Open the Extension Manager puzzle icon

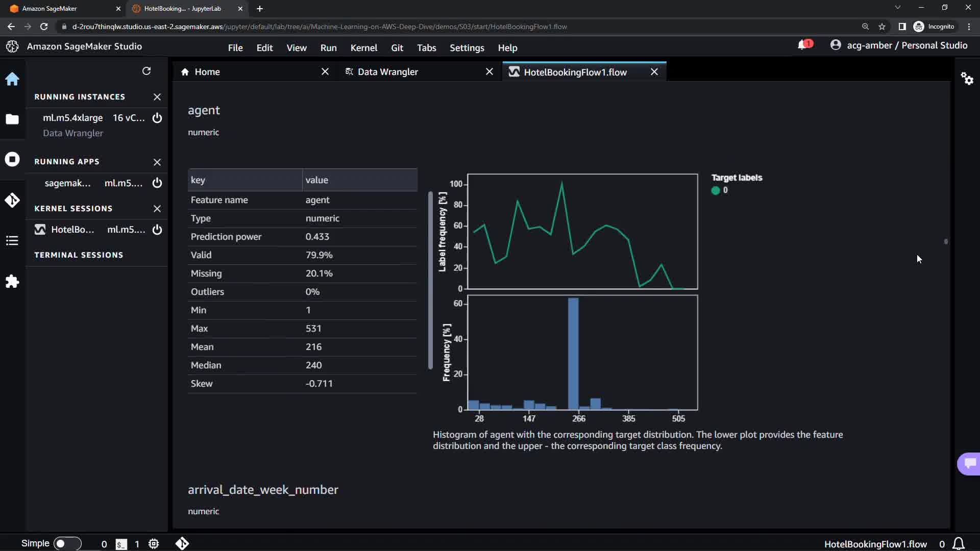click(x=12, y=282)
